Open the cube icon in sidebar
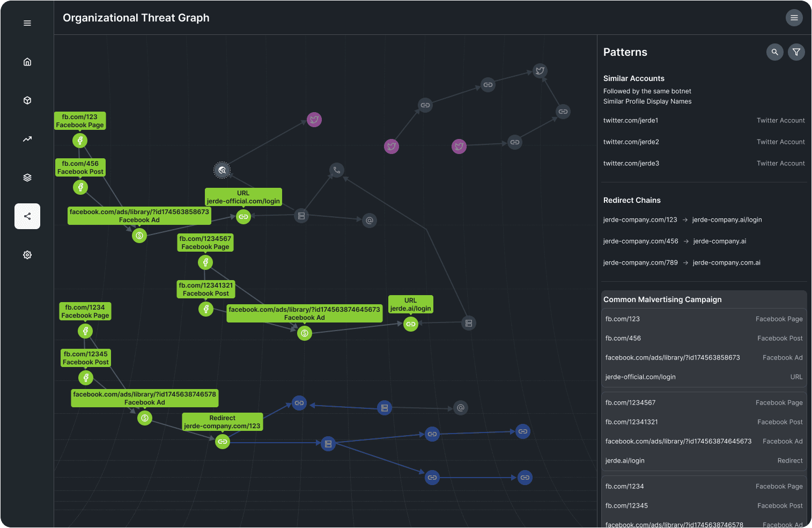The width and height of the screenshot is (812, 528). pyautogui.click(x=27, y=100)
